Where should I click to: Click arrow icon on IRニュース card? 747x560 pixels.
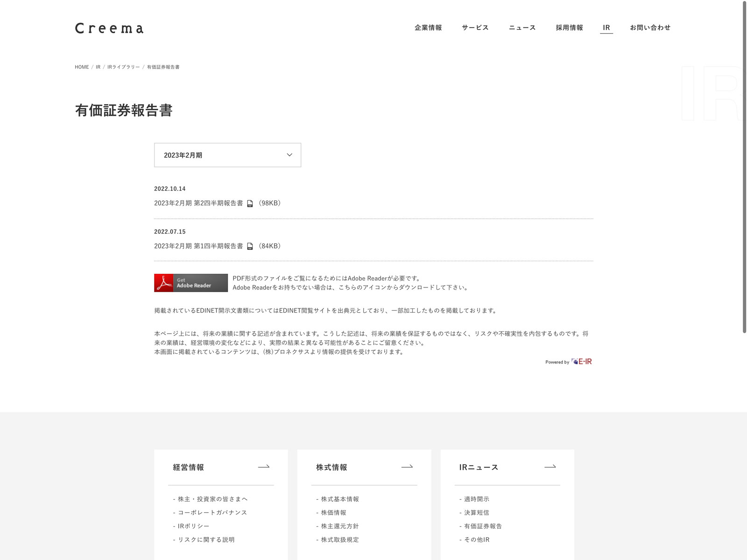click(x=550, y=467)
